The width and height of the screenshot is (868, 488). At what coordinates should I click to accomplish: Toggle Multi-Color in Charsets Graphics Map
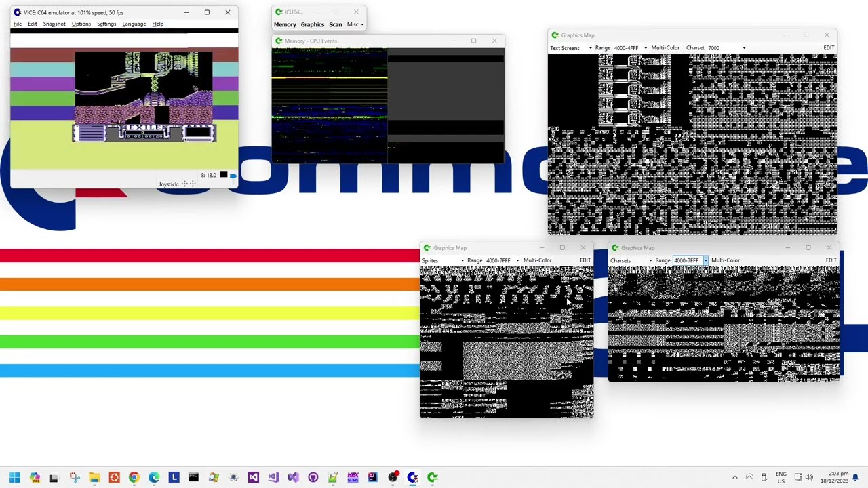725,260
